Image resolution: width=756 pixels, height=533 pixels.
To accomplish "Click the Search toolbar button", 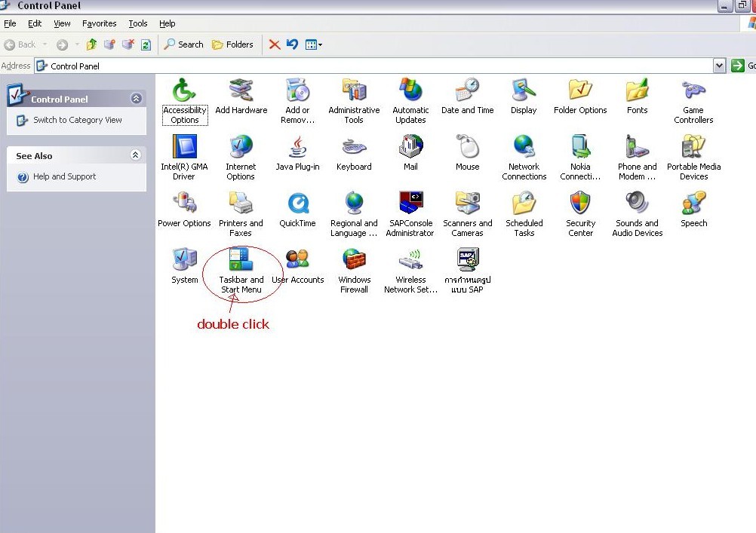I will 183,44.
